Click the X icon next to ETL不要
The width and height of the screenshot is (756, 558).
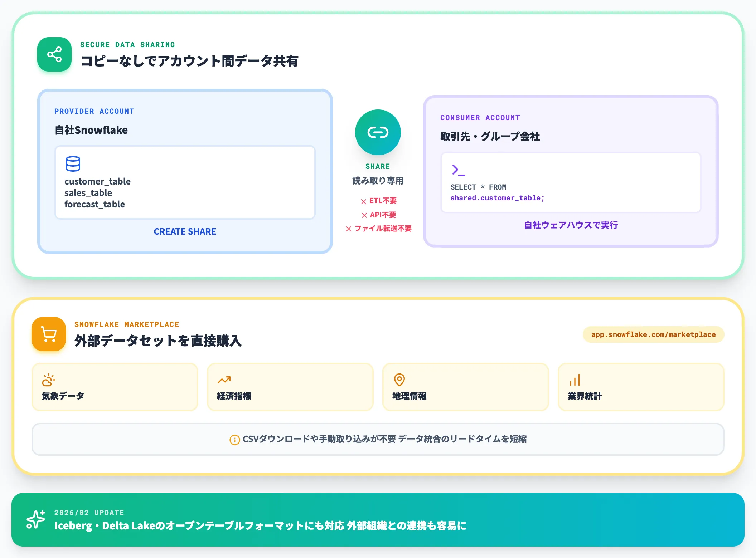coord(363,201)
